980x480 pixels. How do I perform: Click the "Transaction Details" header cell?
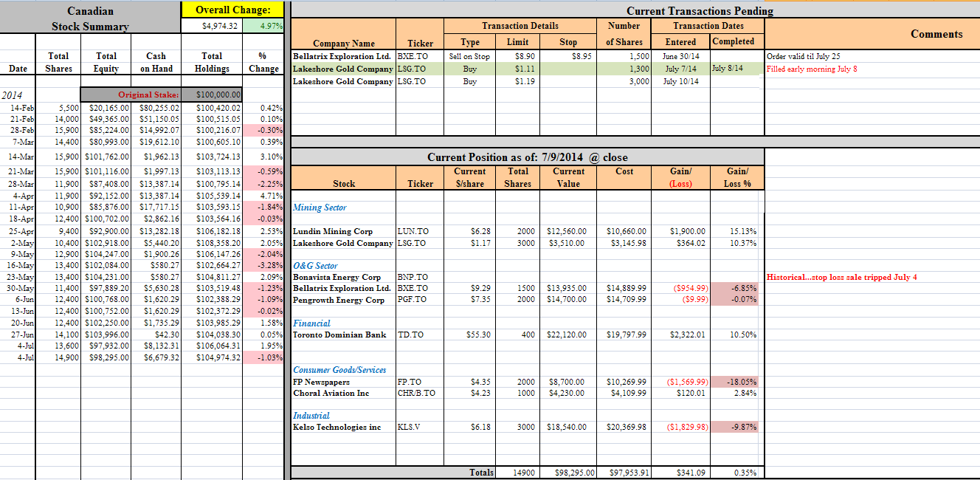click(x=520, y=26)
